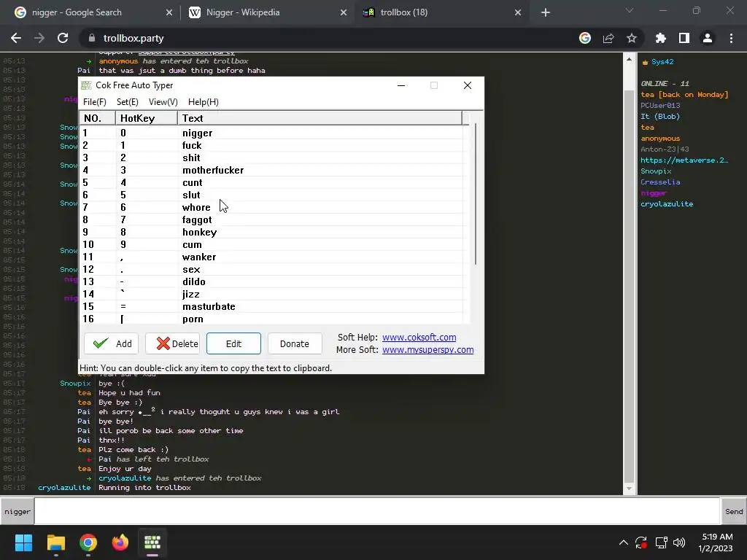Open a new browser tab
747x560 pixels.
(546, 12)
